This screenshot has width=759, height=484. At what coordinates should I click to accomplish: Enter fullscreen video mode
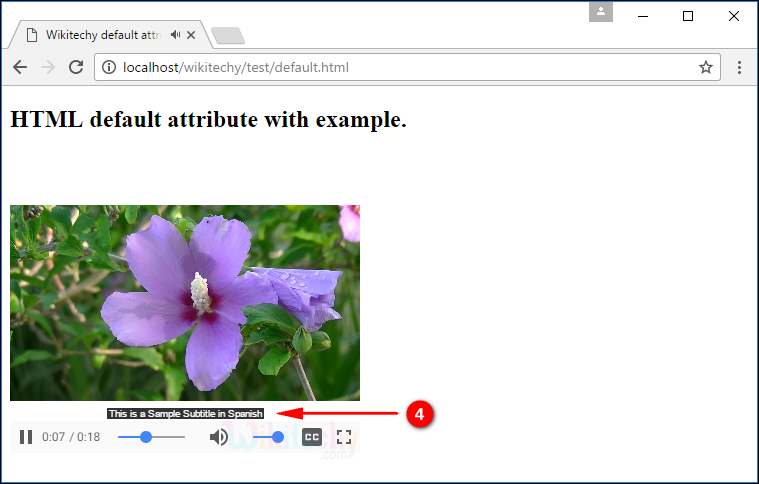[x=344, y=437]
